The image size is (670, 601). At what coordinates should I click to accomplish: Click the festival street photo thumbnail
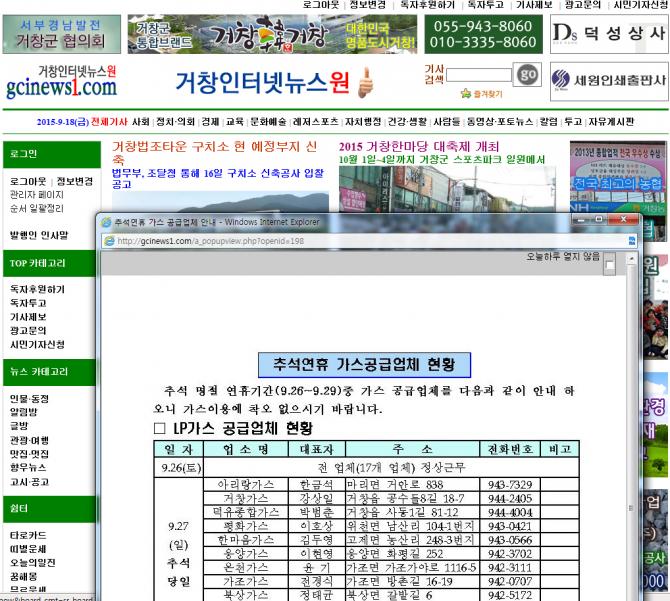coord(447,188)
